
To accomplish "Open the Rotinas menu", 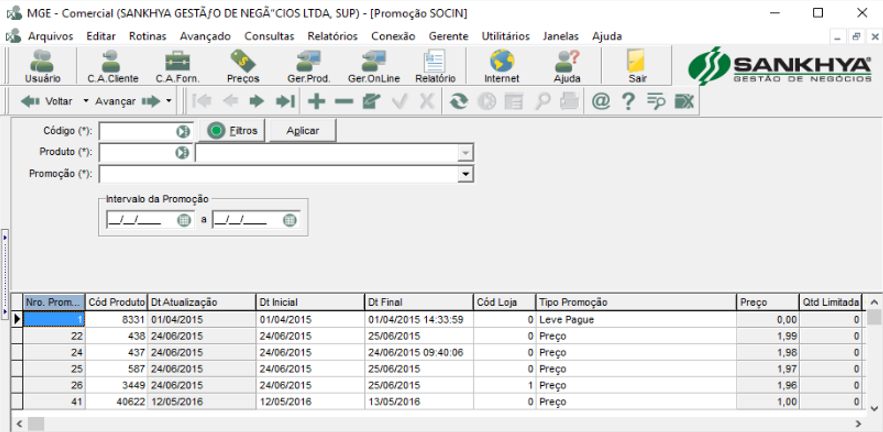I will [148, 36].
